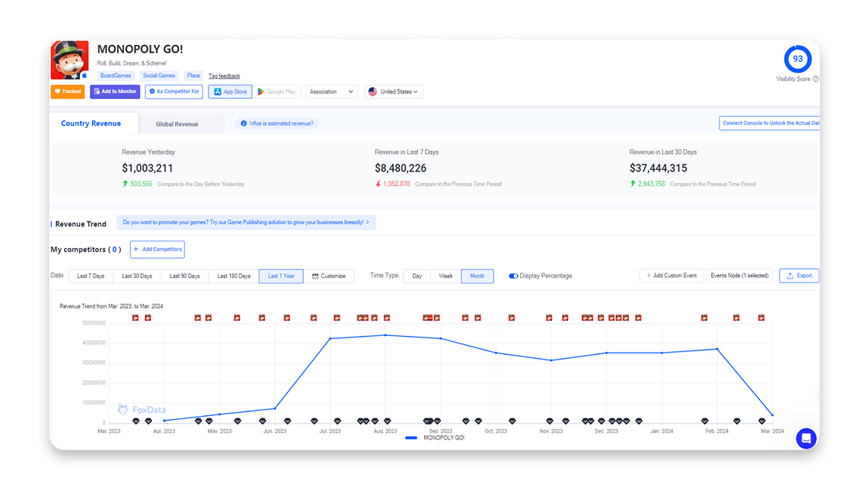Open the Association dropdown

pos(331,91)
